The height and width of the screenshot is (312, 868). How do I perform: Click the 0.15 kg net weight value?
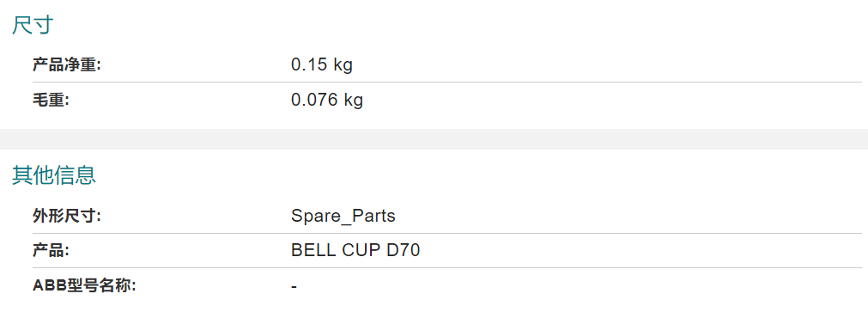[322, 65]
